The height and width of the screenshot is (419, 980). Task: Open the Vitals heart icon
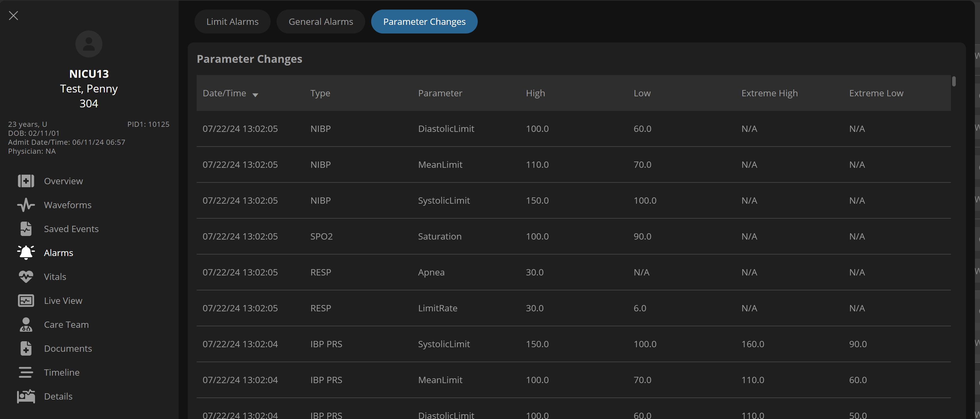click(26, 277)
